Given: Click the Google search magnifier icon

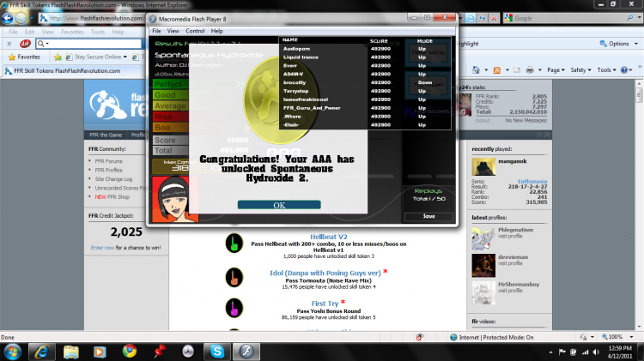Looking at the screenshot, I should click(x=630, y=18).
